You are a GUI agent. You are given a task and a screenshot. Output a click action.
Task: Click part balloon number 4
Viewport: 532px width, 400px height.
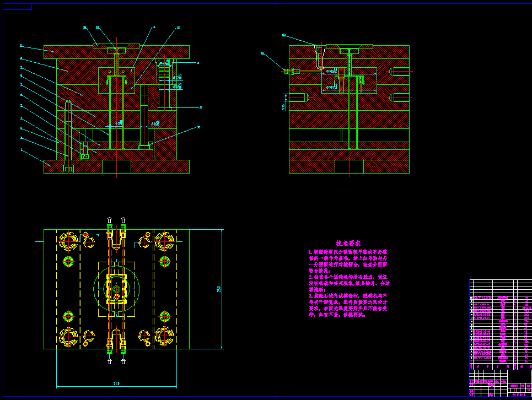coord(22,118)
